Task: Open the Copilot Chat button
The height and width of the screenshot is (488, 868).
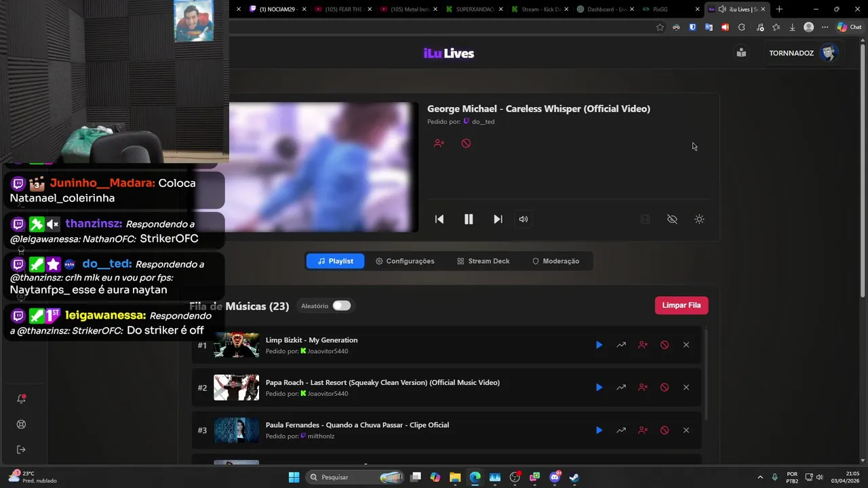Action: (x=850, y=27)
